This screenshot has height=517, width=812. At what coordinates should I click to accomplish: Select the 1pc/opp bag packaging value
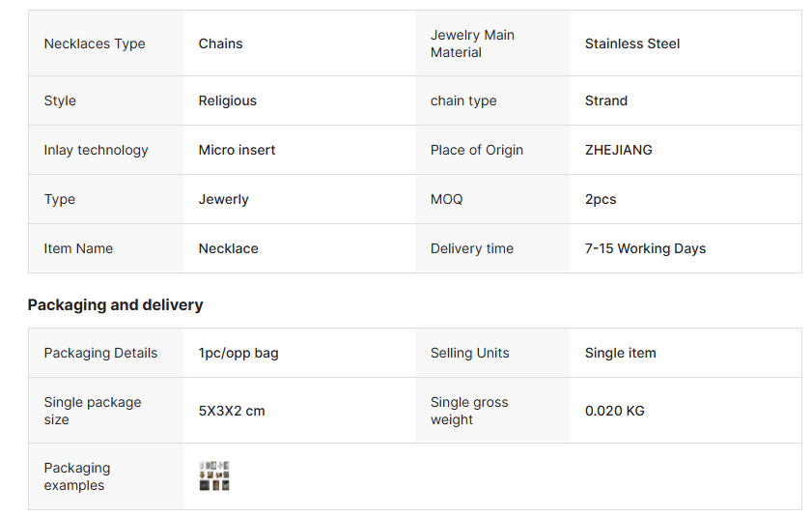238,353
